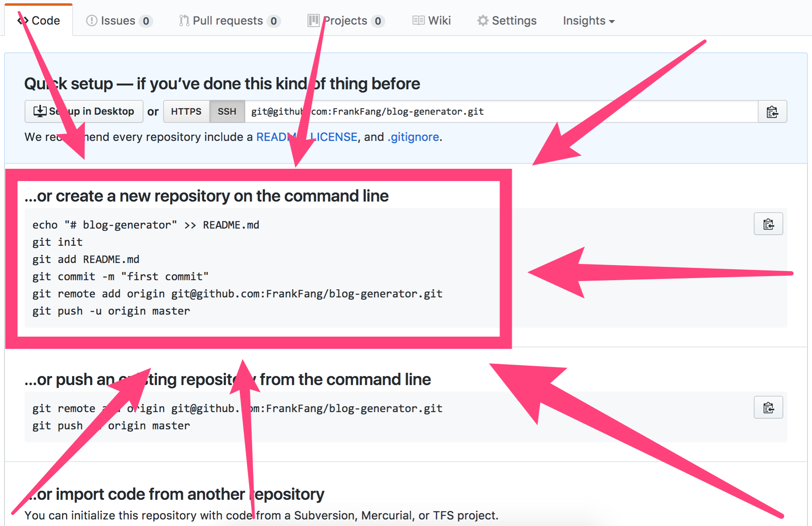Click the Projects board icon
The image size is (812, 526).
[x=314, y=20]
